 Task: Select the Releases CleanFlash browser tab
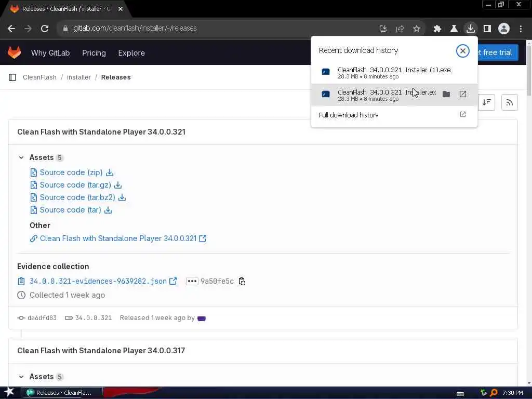tap(66, 9)
